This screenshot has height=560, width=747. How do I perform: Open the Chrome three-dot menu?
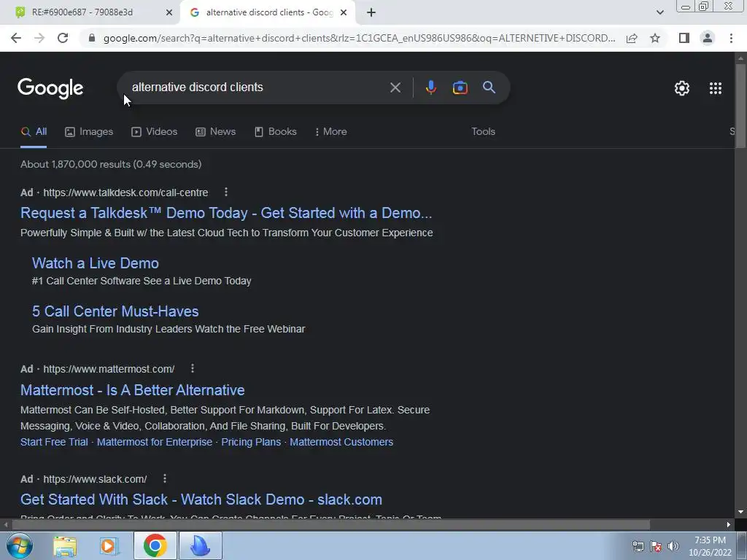click(731, 38)
